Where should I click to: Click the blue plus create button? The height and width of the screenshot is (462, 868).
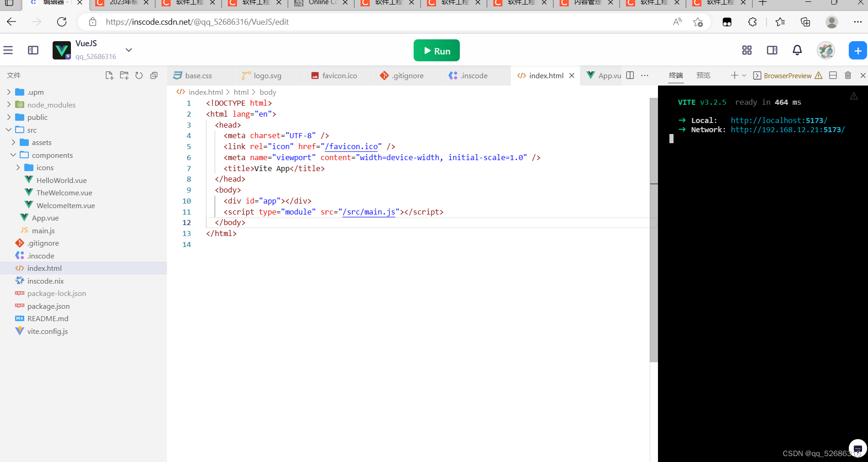pyautogui.click(x=858, y=50)
